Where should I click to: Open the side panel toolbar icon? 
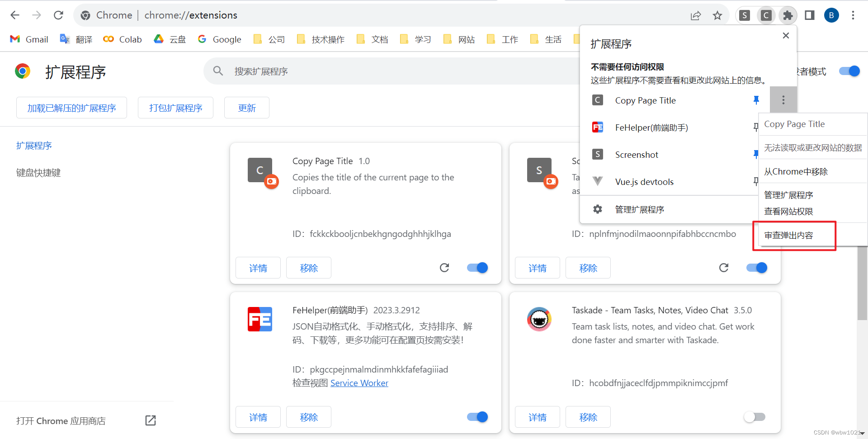810,15
